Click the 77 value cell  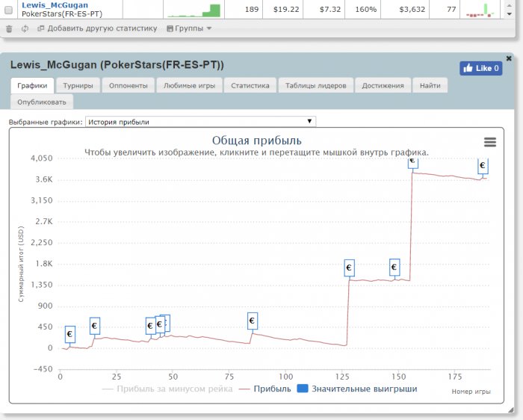(x=445, y=9)
